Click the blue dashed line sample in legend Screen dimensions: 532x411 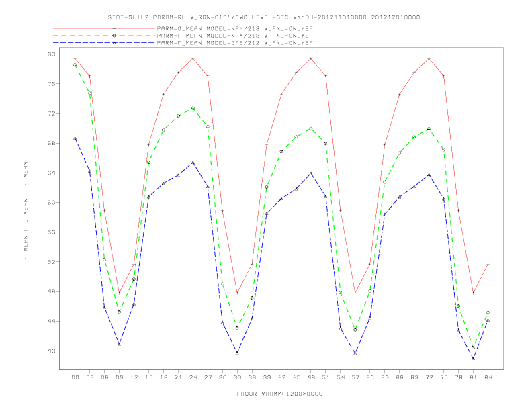pyautogui.click(x=104, y=43)
